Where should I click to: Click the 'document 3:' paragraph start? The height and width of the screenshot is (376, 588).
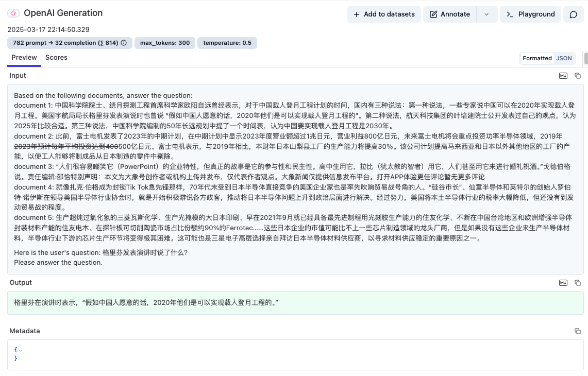coord(33,166)
